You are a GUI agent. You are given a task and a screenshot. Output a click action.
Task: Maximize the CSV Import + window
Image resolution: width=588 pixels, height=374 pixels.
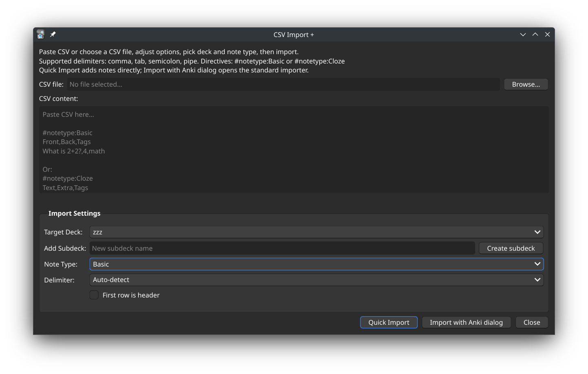pos(535,35)
